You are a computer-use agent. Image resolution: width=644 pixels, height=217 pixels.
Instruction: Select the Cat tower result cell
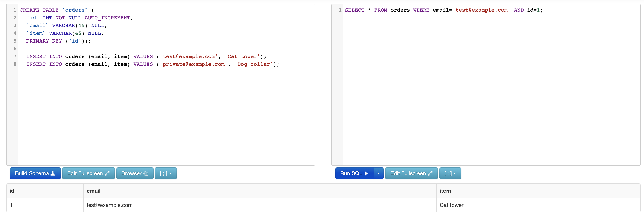(452, 205)
